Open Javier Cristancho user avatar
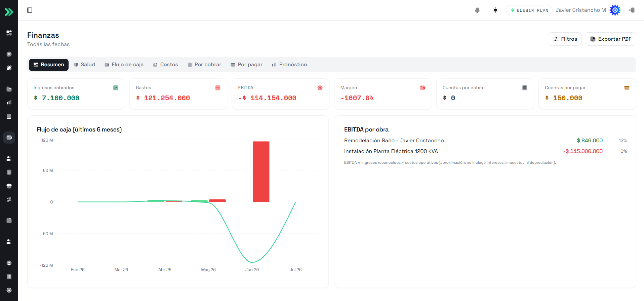Screen dimensions: 644x301 (615, 10)
